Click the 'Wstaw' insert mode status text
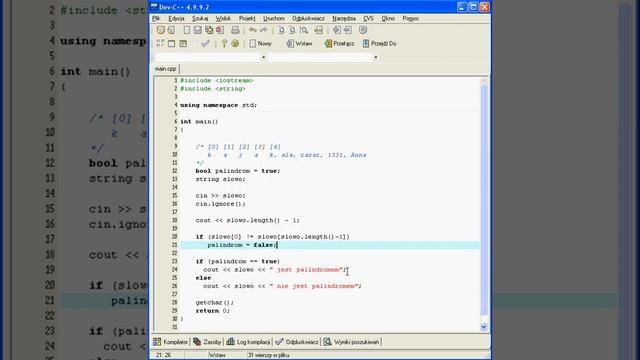The width and height of the screenshot is (640, 360). 217,355
